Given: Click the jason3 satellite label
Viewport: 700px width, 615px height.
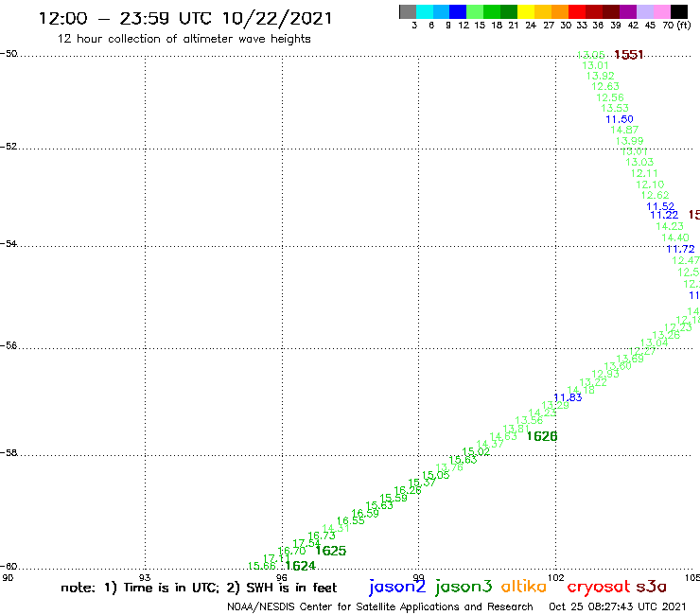Looking at the screenshot, I should pyautogui.click(x=464, y=587).
